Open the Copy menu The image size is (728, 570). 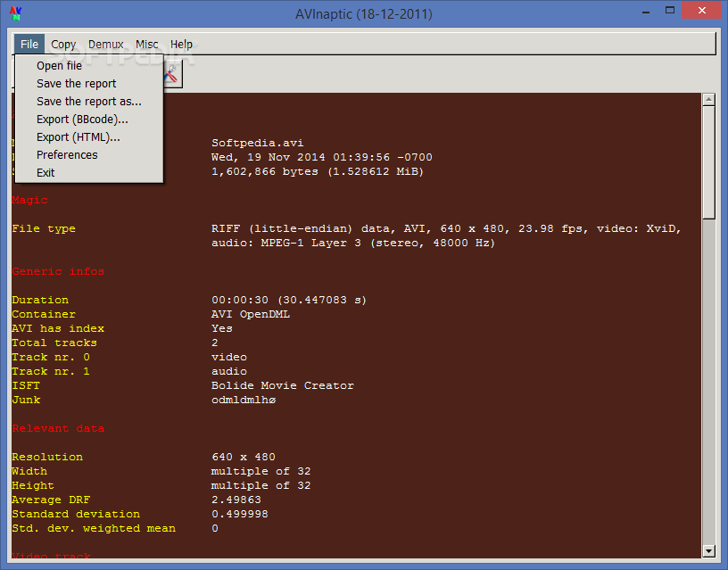[63, 45]
